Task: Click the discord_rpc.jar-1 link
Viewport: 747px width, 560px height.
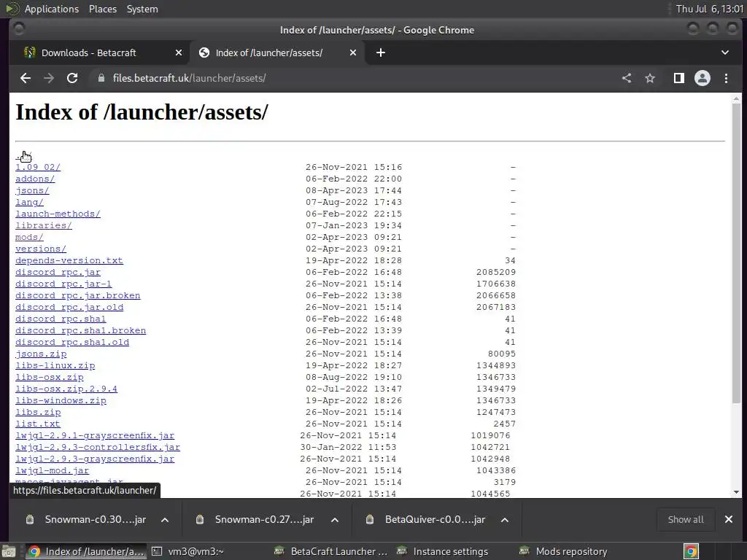Action: coord(64,284)
